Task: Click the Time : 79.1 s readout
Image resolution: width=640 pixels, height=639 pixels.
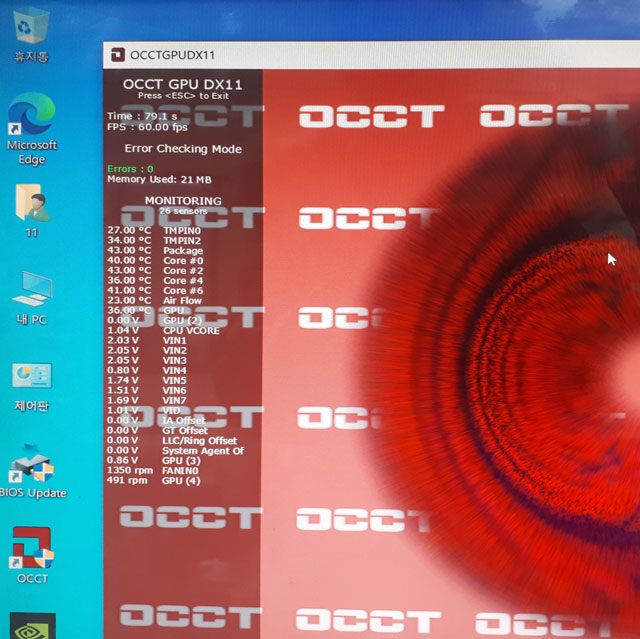Action: click(x=142, y=116)
